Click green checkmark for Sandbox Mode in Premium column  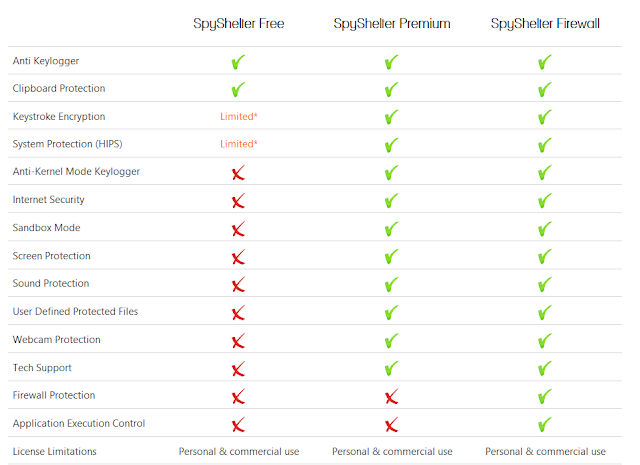tap(392, 229)
